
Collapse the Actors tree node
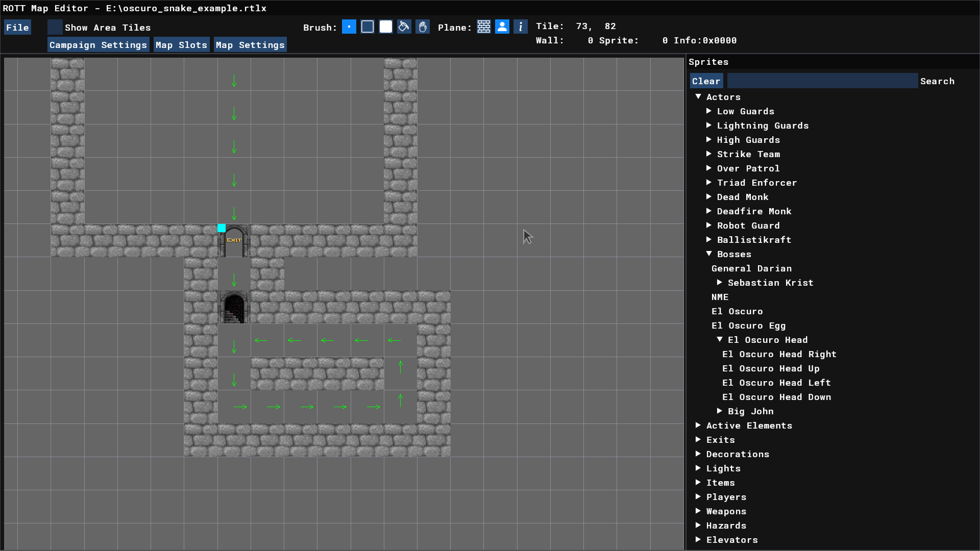[698, 97]
